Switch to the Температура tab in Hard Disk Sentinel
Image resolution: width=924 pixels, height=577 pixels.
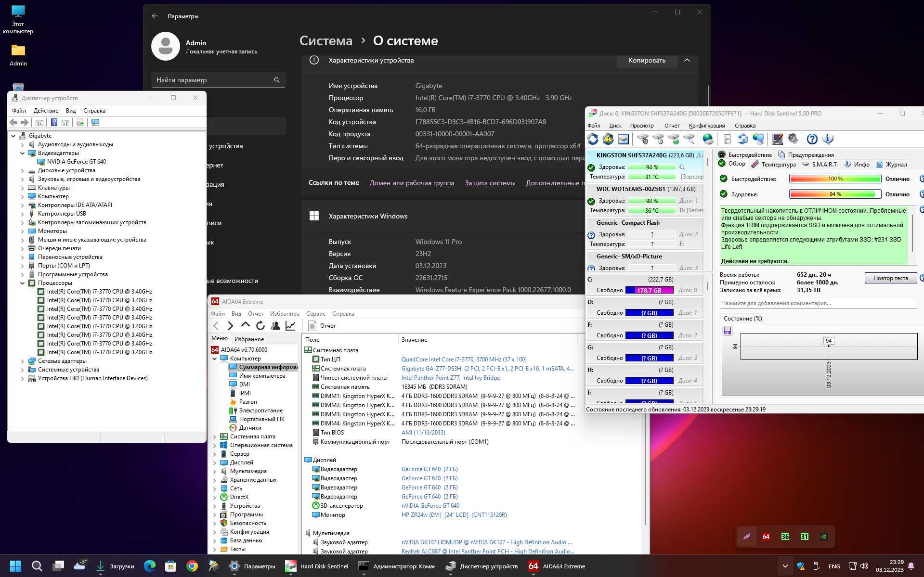tap(774, 165)
